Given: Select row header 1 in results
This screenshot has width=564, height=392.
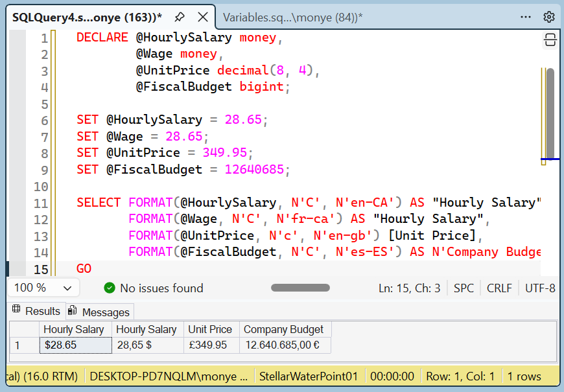Looking at the screenshot, I should (24, 345).
